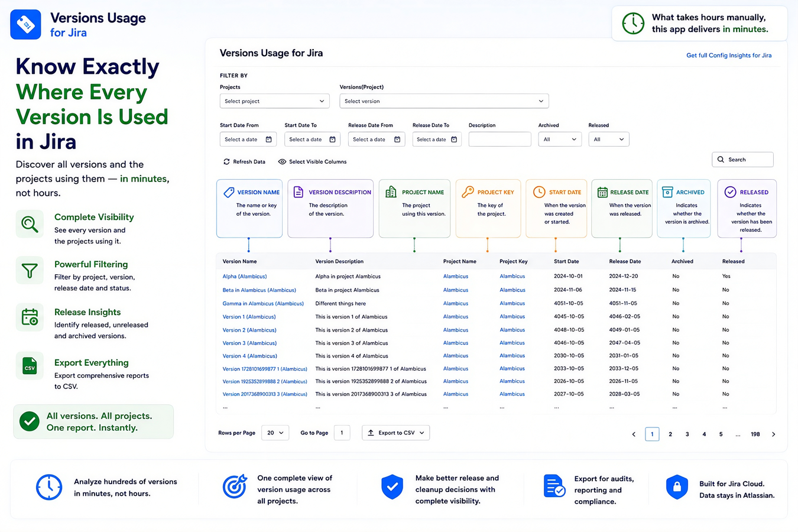This screenshot has width=798, height=532.
Task: Open Version 2017368900313 3 (Alambicus) link
Action: coord(265,394)
